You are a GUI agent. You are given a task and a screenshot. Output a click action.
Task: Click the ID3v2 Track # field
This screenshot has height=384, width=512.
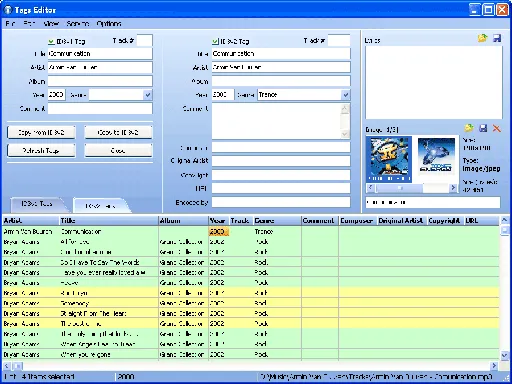(339, 41)
